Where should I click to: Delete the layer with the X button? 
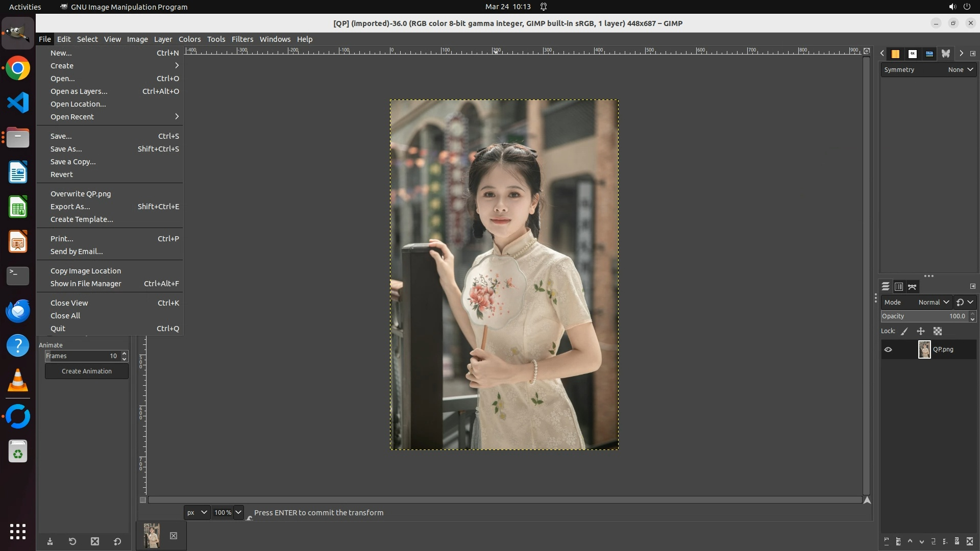(x=970, y=541)
